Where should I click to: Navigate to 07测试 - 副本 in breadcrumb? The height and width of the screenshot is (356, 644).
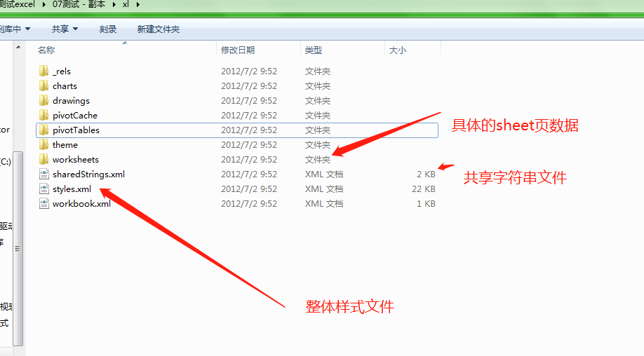coord(79,4)
